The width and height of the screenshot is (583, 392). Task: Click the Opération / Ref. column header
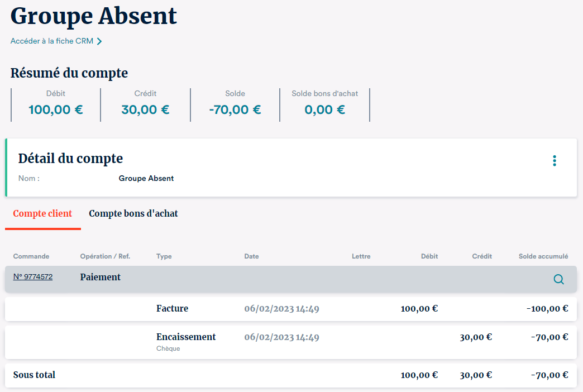[x=105, y=256]
